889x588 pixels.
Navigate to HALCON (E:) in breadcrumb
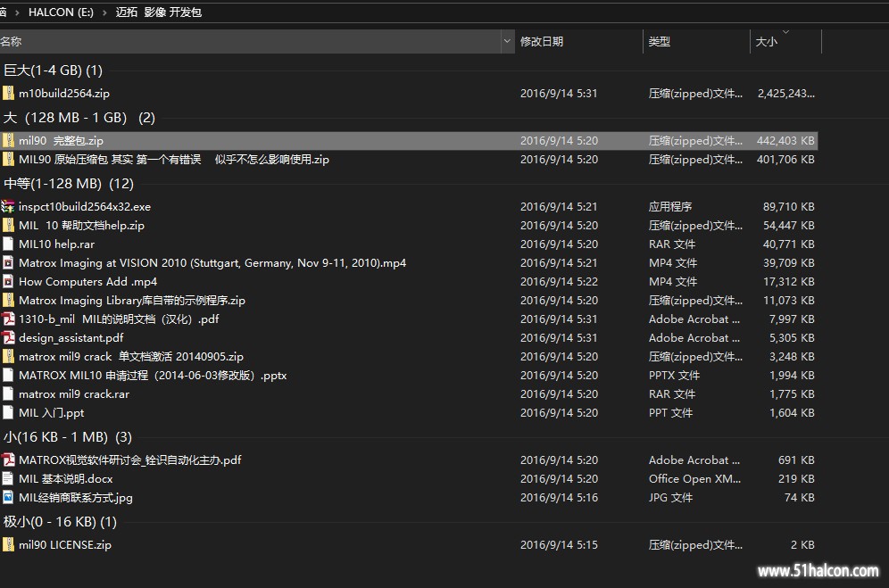[x=62, y=12]
